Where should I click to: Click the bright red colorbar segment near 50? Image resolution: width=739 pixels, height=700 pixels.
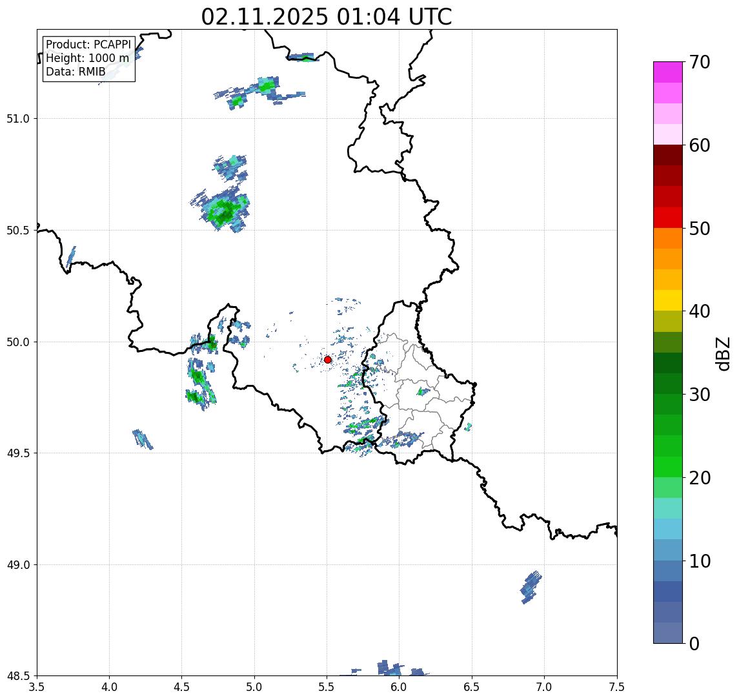[x=668, y=218]
